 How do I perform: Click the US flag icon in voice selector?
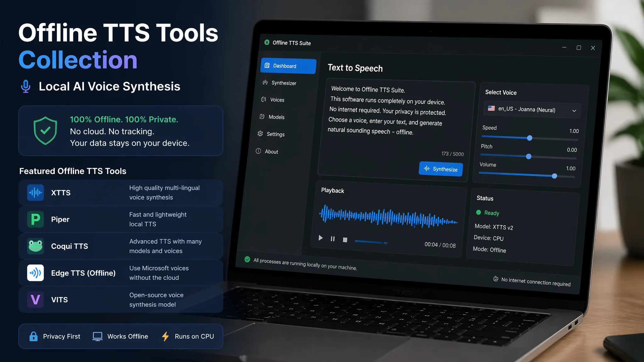[491, 108]
